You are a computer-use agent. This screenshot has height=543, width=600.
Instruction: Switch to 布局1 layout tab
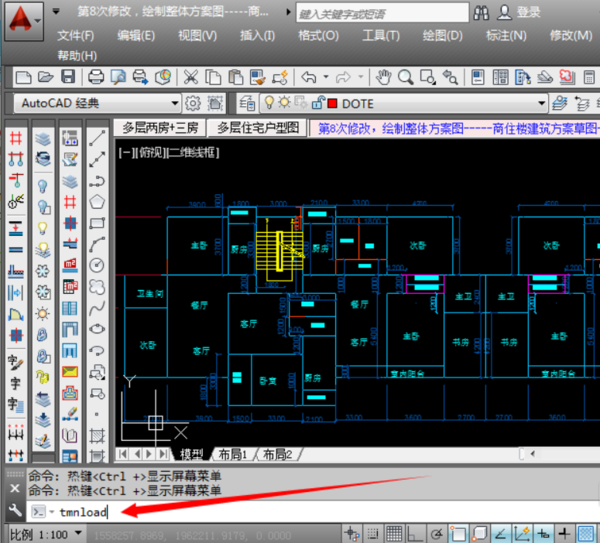(x=233, y=455)
